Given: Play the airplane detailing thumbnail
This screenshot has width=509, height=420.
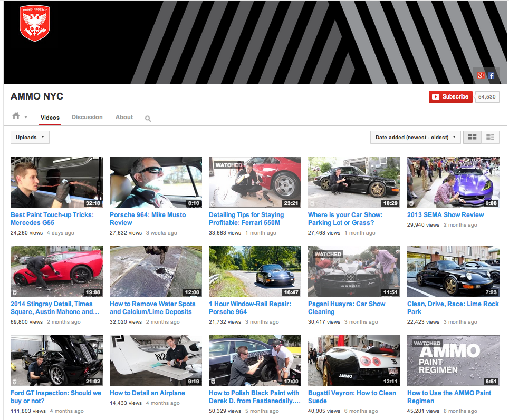Looking at the screenshot, I should click(156, 360).
